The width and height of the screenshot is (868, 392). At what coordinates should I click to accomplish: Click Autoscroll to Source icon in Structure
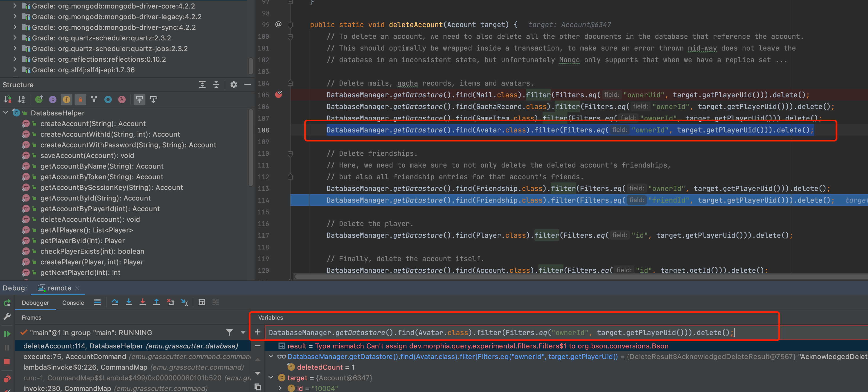click(139, 99)
